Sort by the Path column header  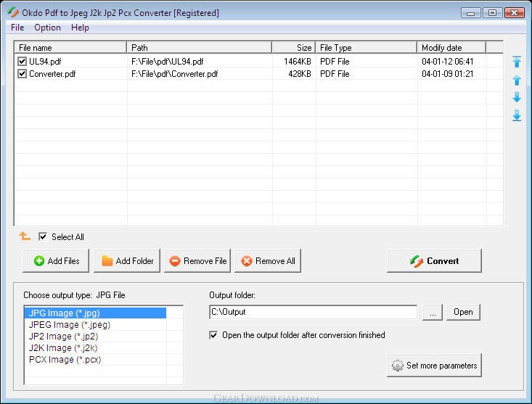pos(199,47)
